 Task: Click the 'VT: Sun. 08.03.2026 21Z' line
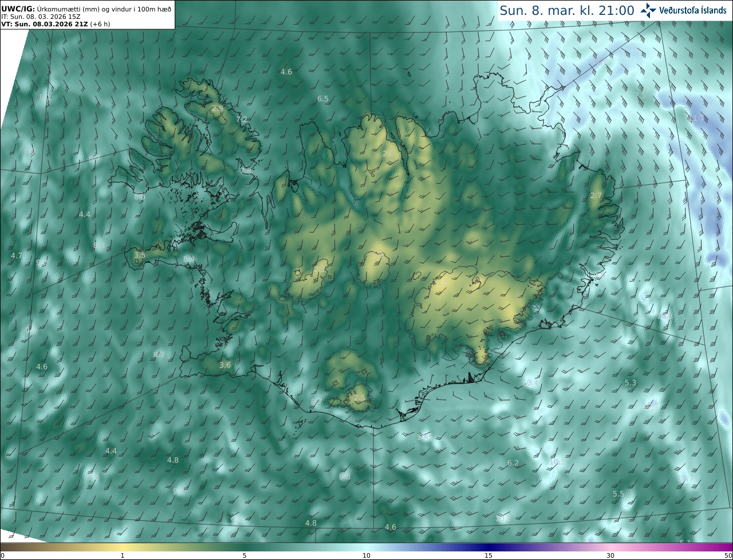tap(45, 24)
